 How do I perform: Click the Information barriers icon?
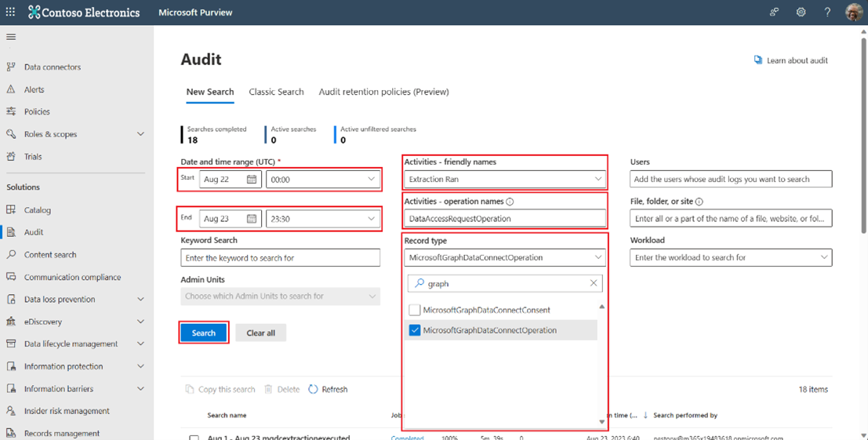(x=10, y=388)
